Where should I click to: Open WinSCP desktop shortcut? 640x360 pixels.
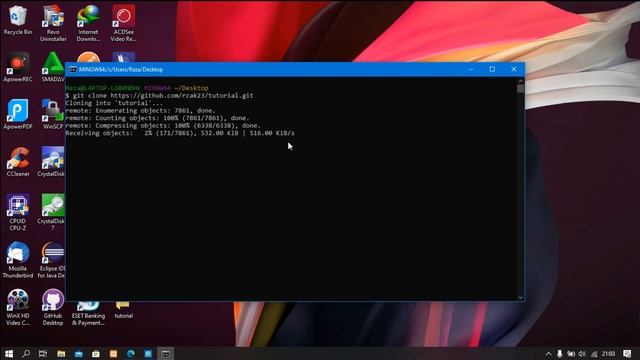(53, 114)
